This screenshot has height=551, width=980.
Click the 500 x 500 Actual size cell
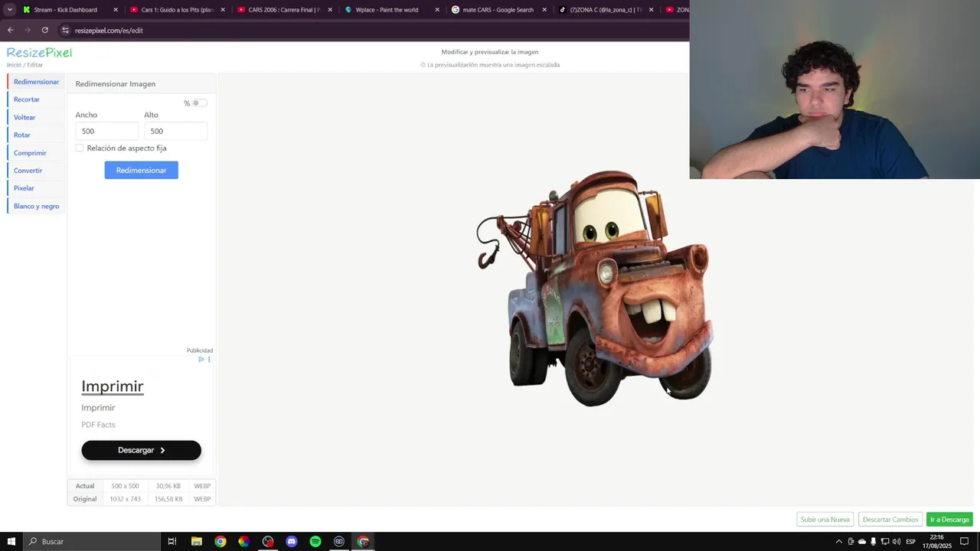[x=125, y=486]
